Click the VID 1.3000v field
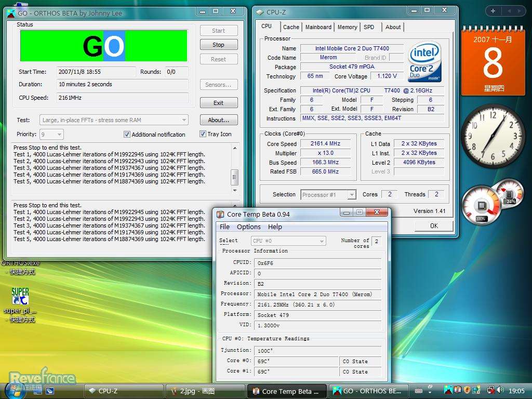The image size is (532, 399). [318, 325]
